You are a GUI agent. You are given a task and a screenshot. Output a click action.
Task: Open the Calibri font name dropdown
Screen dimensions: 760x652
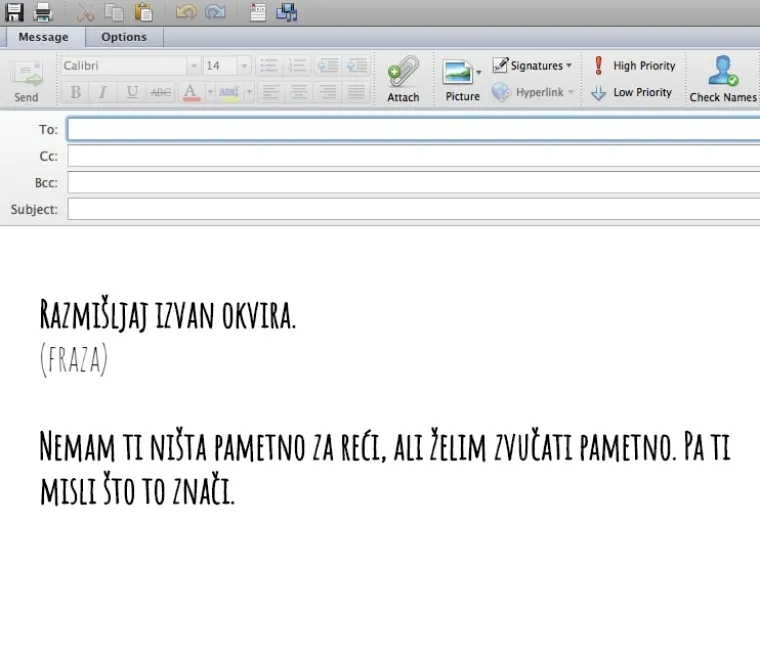point(193,66)
